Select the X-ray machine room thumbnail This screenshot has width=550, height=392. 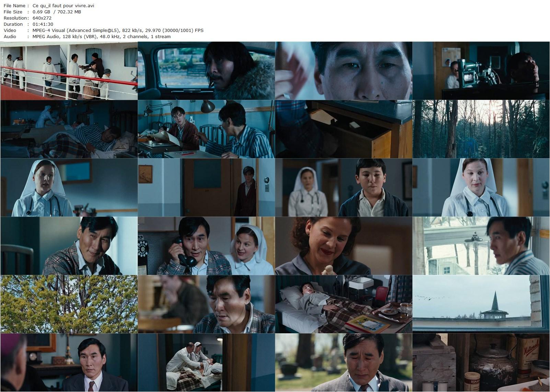pyautogui.click(x=481, y=71)
